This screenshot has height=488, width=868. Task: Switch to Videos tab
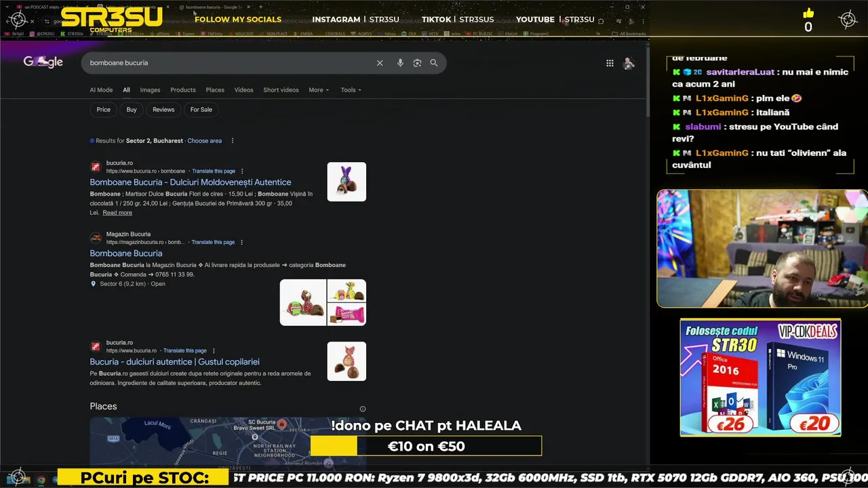coord(243,90)
